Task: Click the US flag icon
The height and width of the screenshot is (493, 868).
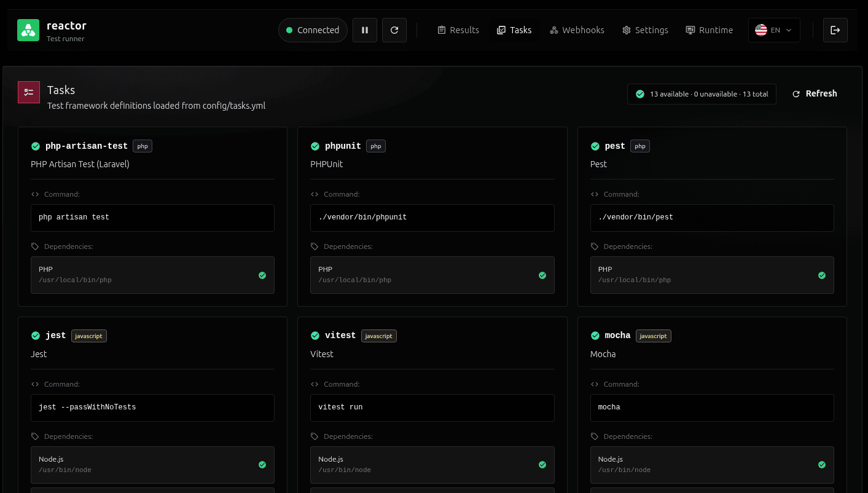Action: pyautogui.click(x=761, y=30)
